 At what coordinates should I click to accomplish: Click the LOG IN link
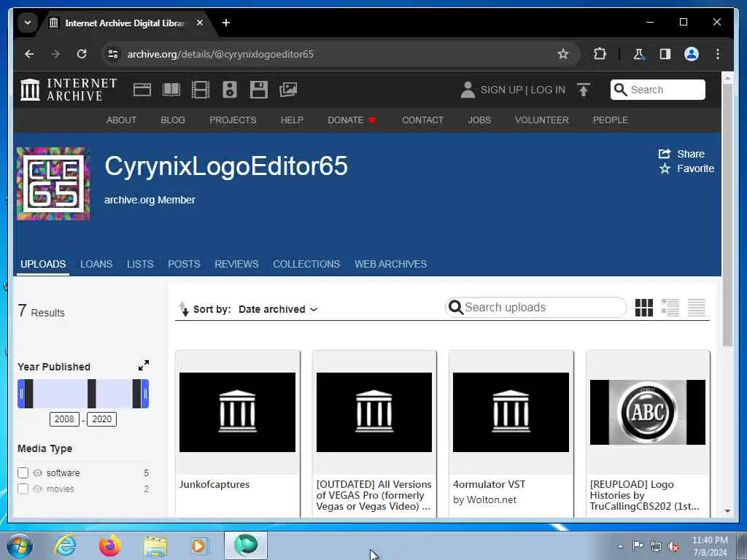pos(548,90)
